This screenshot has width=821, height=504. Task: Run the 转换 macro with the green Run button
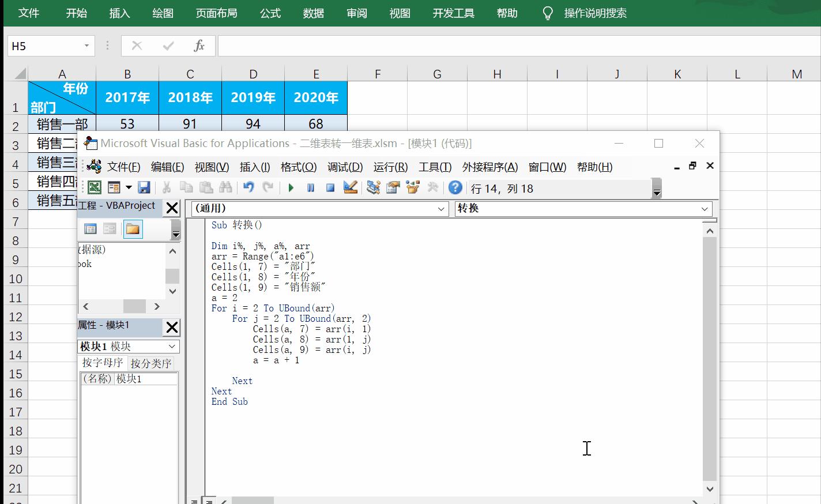291,187
